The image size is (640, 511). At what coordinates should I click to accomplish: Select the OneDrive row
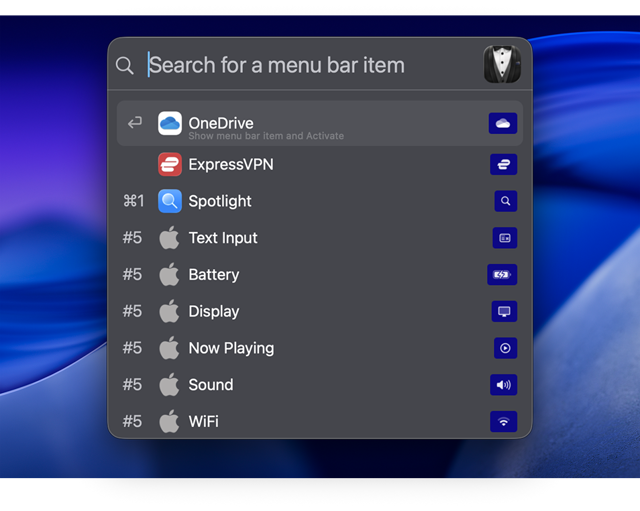click(320, 123)
